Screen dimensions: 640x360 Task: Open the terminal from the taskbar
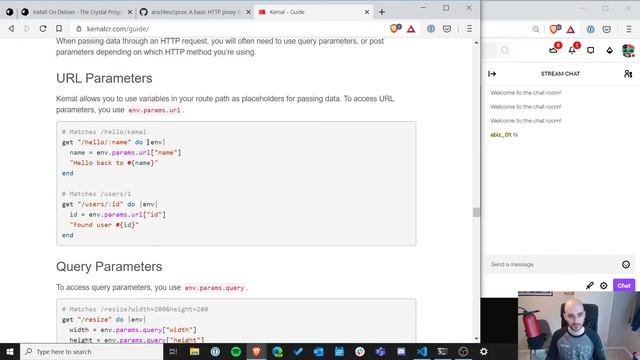point(442,351)
